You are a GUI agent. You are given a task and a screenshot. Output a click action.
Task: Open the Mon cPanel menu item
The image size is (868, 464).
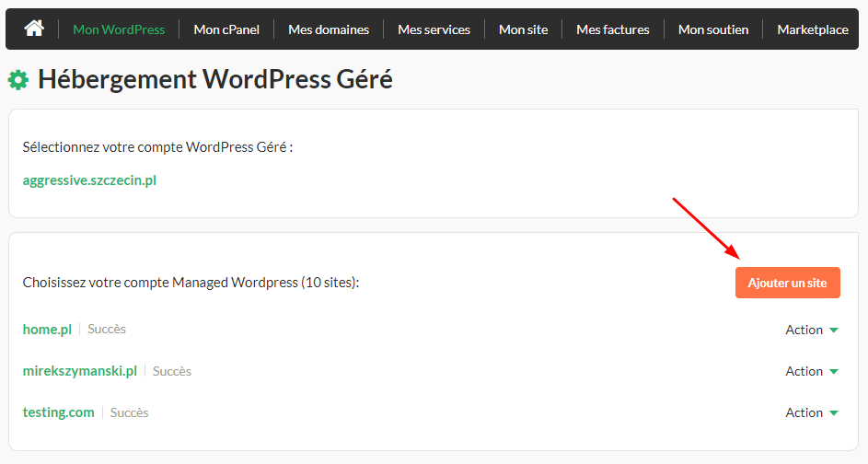click(226, 29)
